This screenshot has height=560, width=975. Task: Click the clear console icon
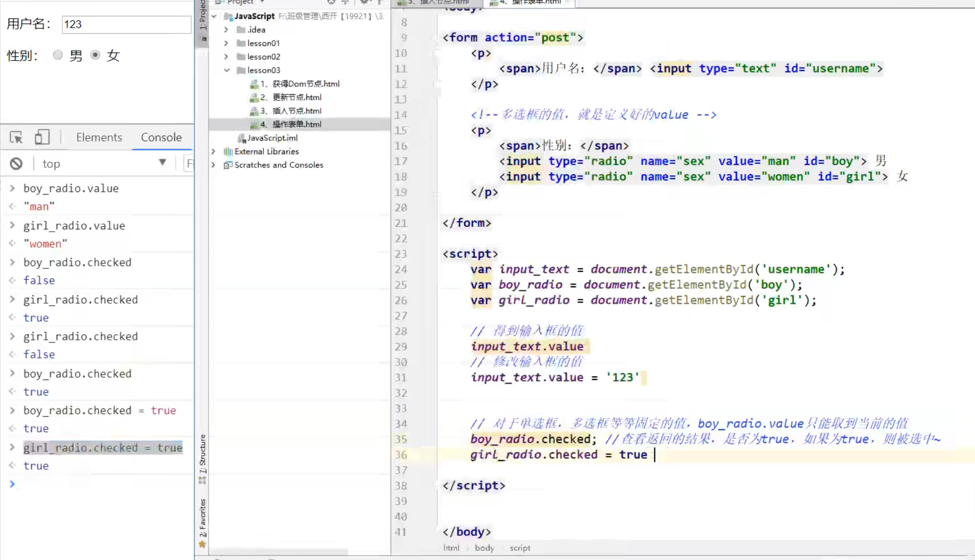[16, 164]
